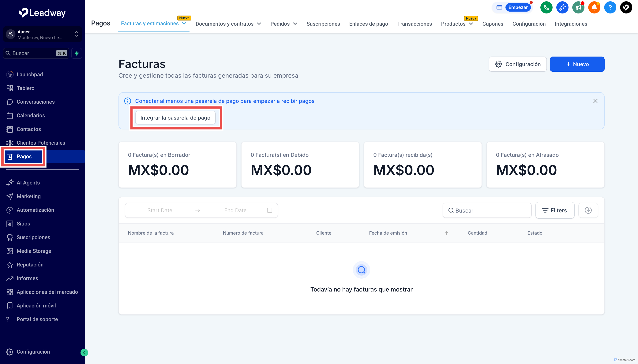Download invoices with the export icon

point(588,210)
